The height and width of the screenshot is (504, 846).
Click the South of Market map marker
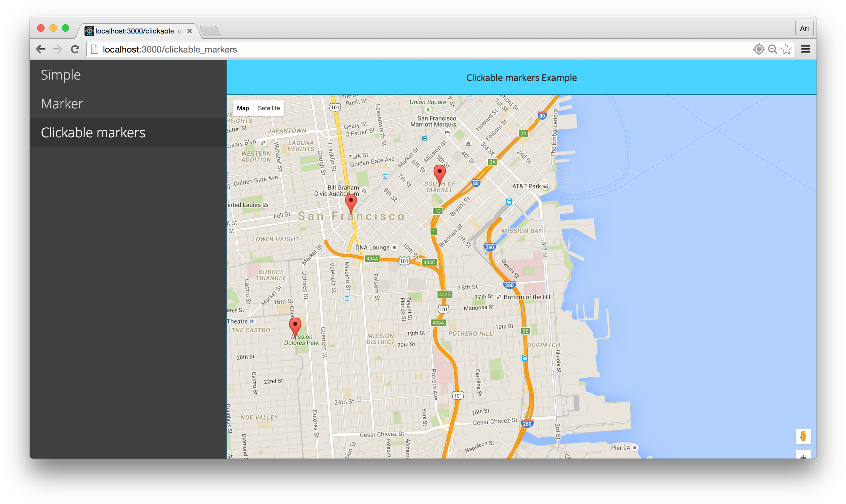[439, 173]
